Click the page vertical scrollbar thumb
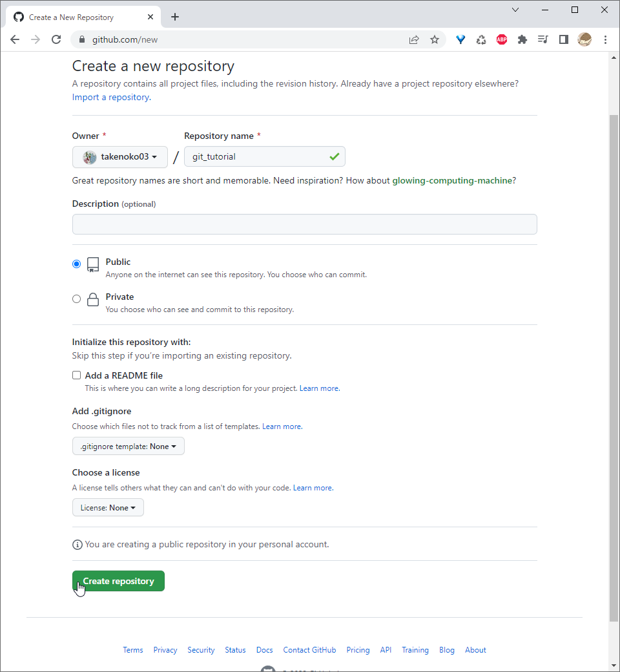Image resolution: width=620 pixels, height=672 pixels. tap(614, 368)
